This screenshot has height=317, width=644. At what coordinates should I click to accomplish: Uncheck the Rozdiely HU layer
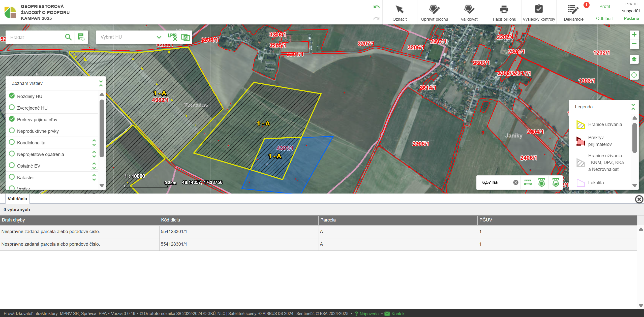(12, 96)
